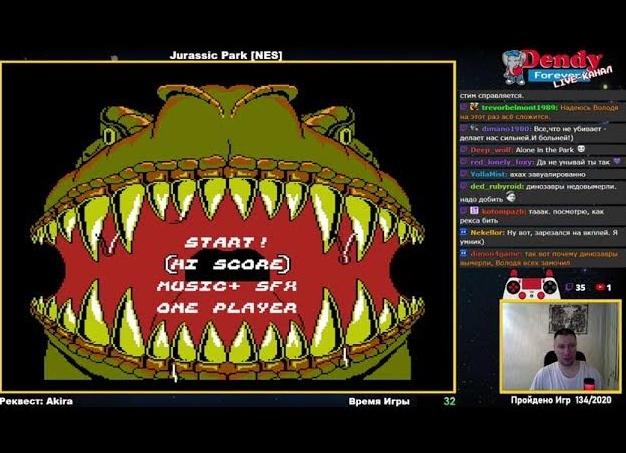
Task: Click the 'Реквест: Akira' label
Action: click(36, 401)
